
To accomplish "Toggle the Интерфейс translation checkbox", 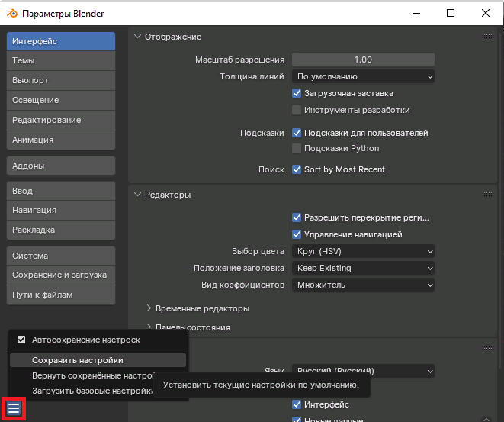I will coord(297,404).
